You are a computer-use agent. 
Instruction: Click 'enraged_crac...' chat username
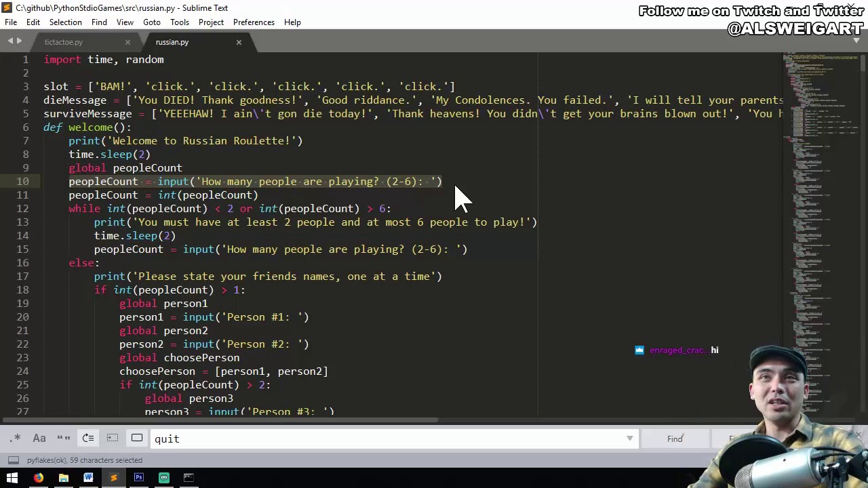pos(679,350)
